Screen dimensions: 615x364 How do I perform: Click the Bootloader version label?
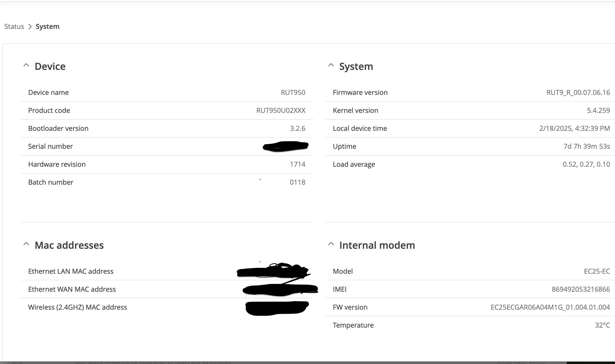58,128
